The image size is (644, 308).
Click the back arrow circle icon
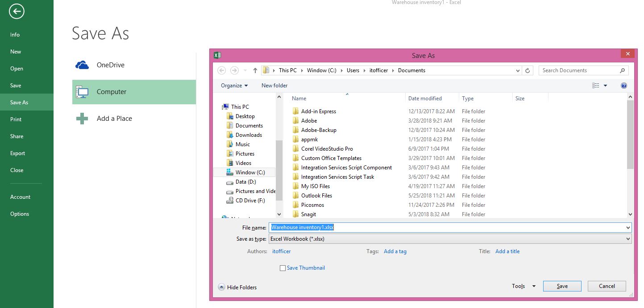(x=17, y=12)
